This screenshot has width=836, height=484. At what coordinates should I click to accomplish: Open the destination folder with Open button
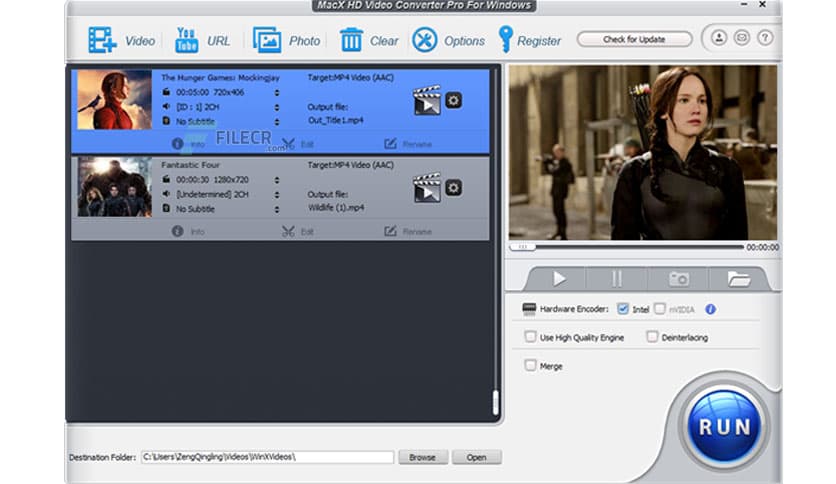coord(476,457)
